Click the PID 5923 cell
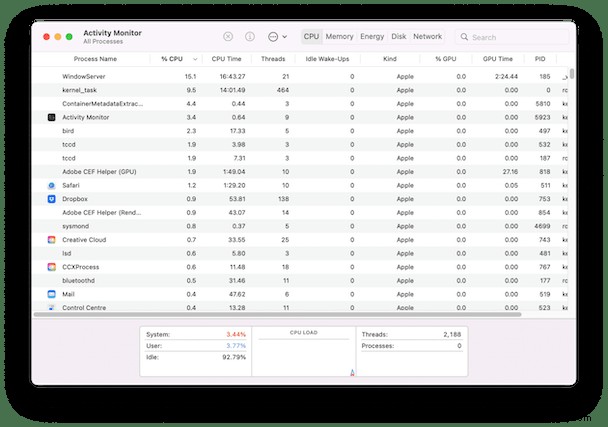This screenshot has width=608, height=427. (542, 117)
